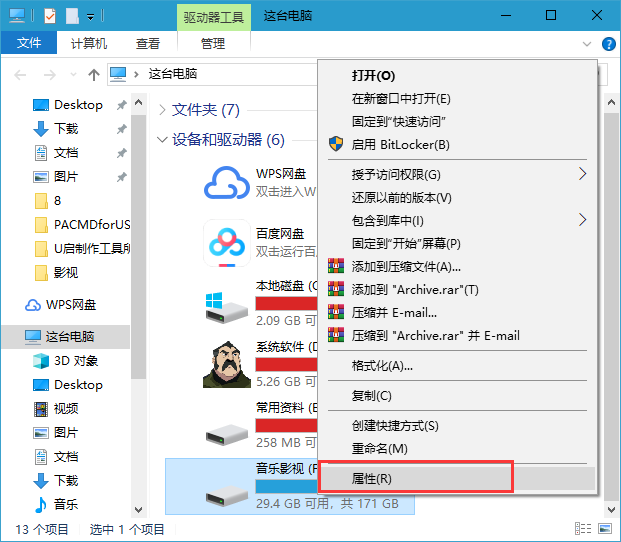Viewport: 621px width, 542px height.
Task: Choose 添加到 "Archive.rar"(T)
Action: (x=415, y=290)
